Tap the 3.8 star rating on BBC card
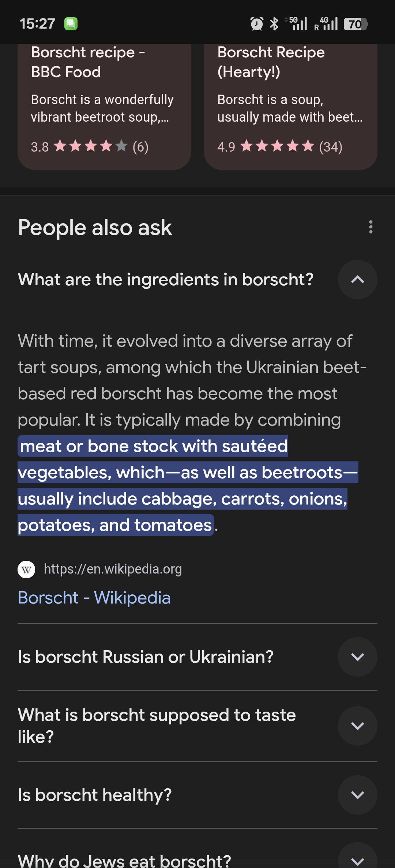The height and width of the screenshot is (868, 395). pyautogui.click(x=90, y=147)
